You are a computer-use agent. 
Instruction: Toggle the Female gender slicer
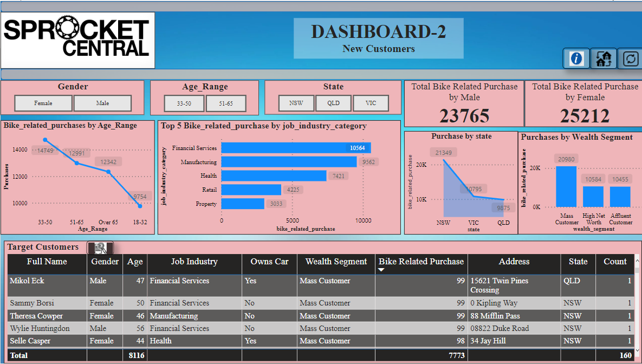43,103
